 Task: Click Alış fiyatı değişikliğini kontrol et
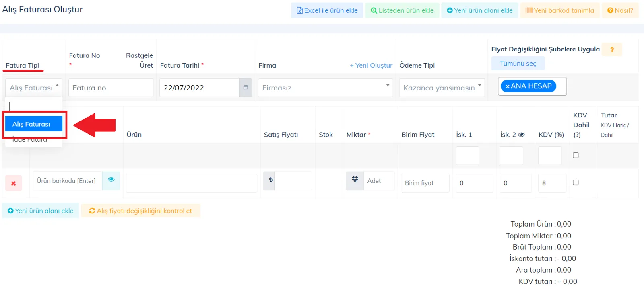click(140, 211)
